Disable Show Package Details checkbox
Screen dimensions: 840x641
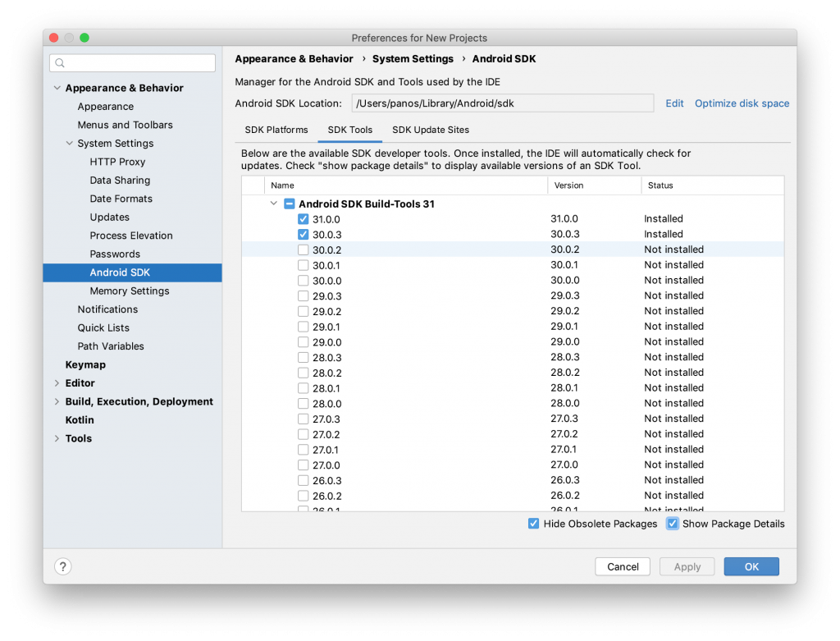673,524
